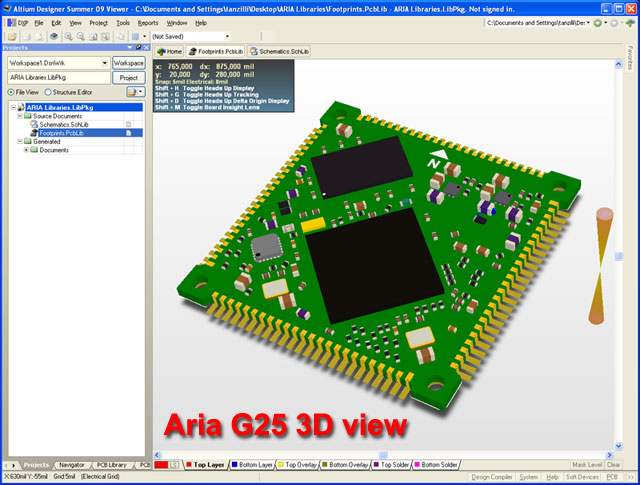The width and height of the screenshot is (640, 485).
Task: Open the (Not Saved) view configuration dropdown
Action: coord(227,36)
